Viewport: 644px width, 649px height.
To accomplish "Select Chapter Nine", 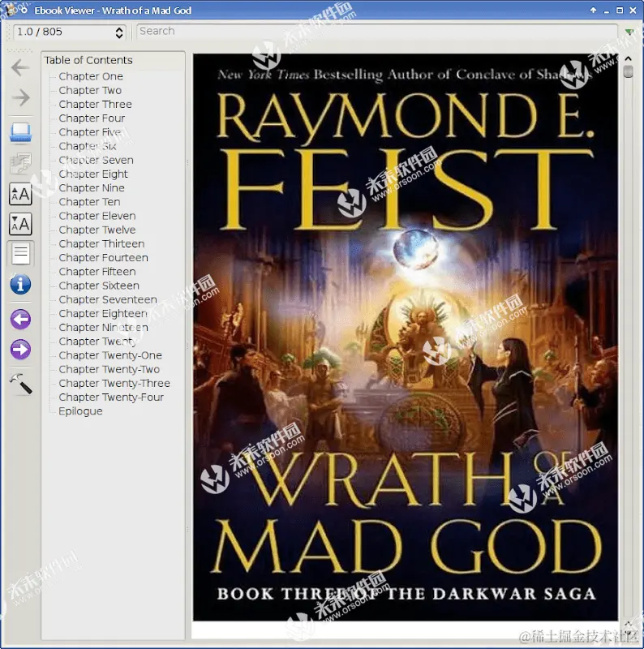I will tap(92, 188).
